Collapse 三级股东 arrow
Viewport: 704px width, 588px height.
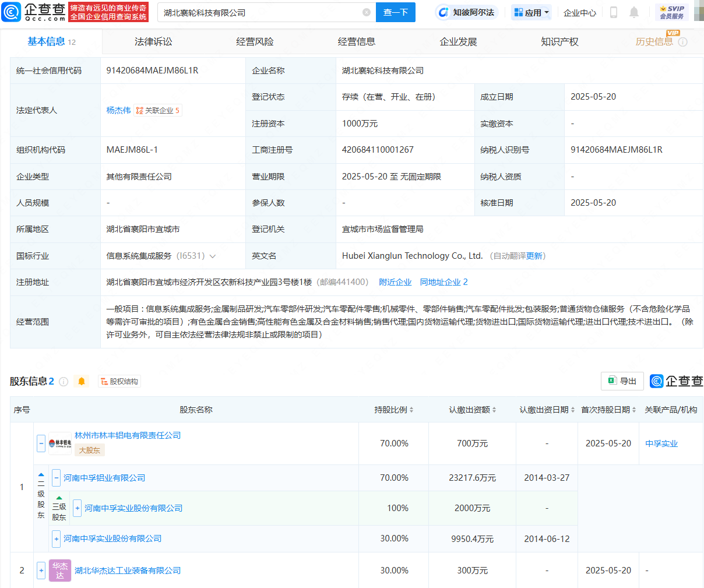coord(59,498)
